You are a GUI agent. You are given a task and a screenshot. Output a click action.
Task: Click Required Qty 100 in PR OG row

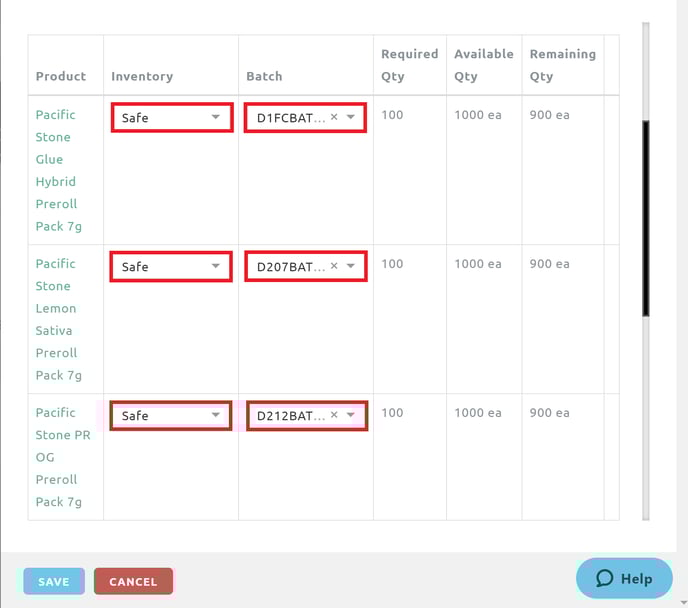tap(392, 413)
